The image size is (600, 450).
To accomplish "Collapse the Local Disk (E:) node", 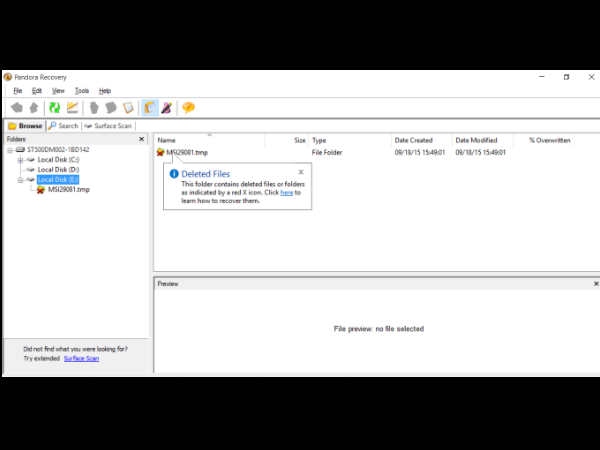I will click(x=20, y=180).
